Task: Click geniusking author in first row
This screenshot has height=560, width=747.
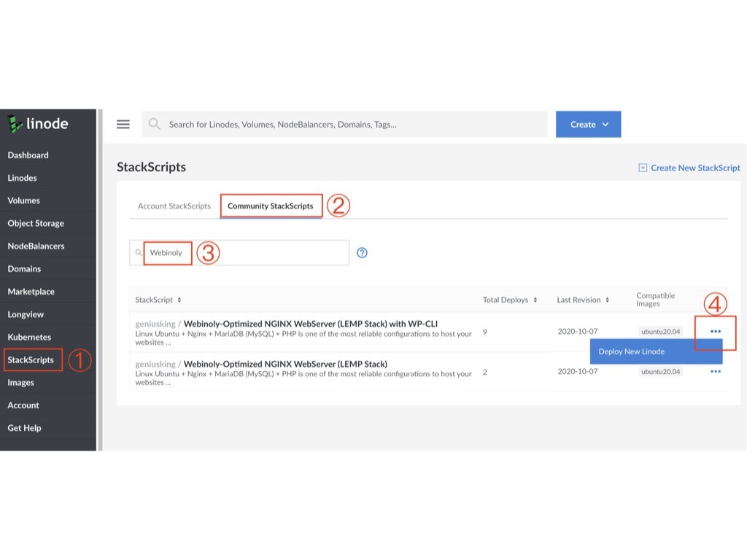Action: click(x=155, y=324)
